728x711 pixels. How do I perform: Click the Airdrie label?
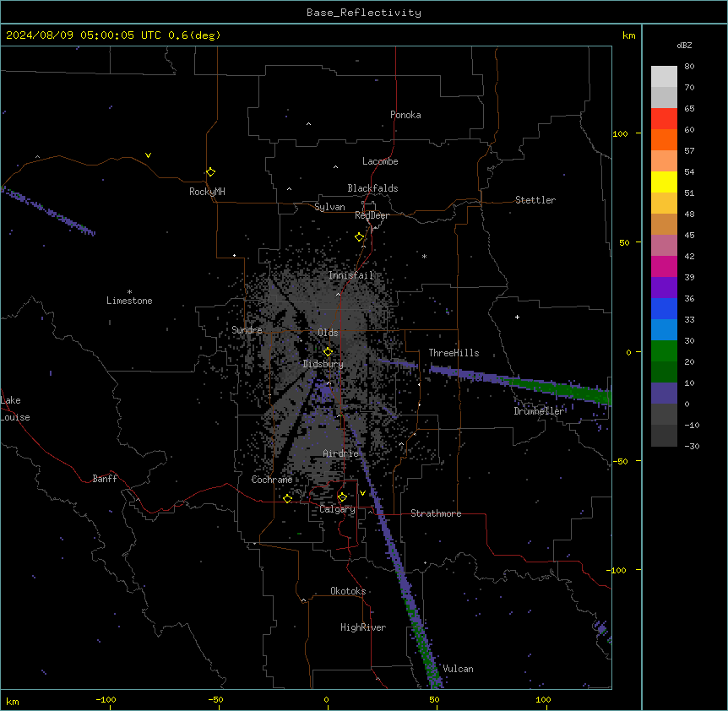point(341,453)
